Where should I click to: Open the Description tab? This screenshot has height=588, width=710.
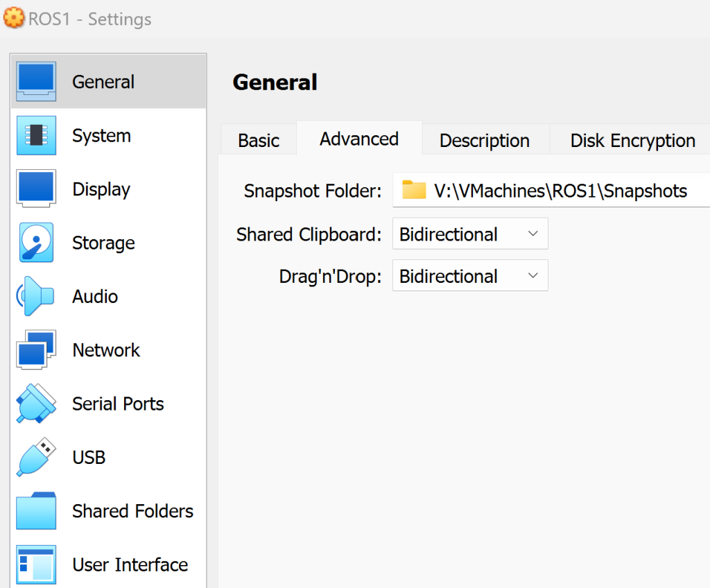[484, 140]
